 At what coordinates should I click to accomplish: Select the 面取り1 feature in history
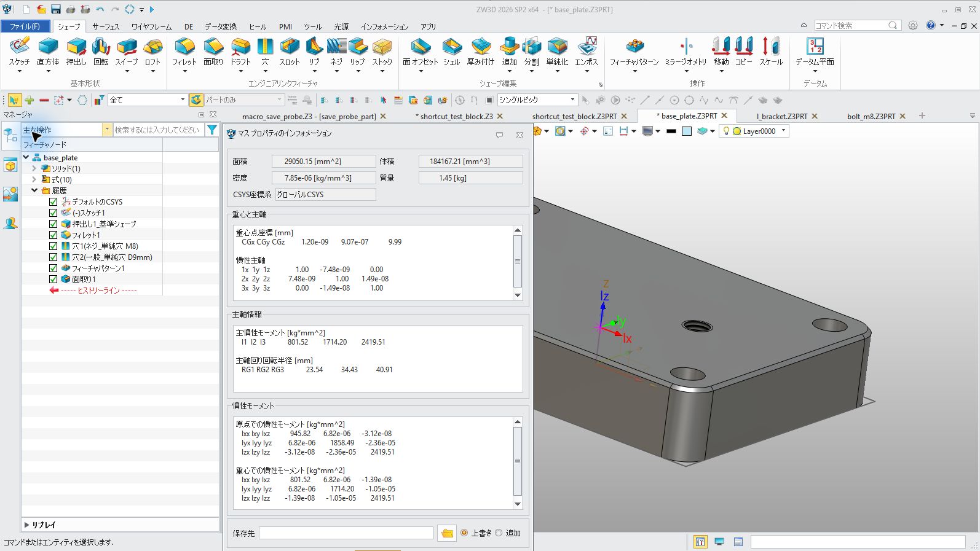(x=84, y=279)
